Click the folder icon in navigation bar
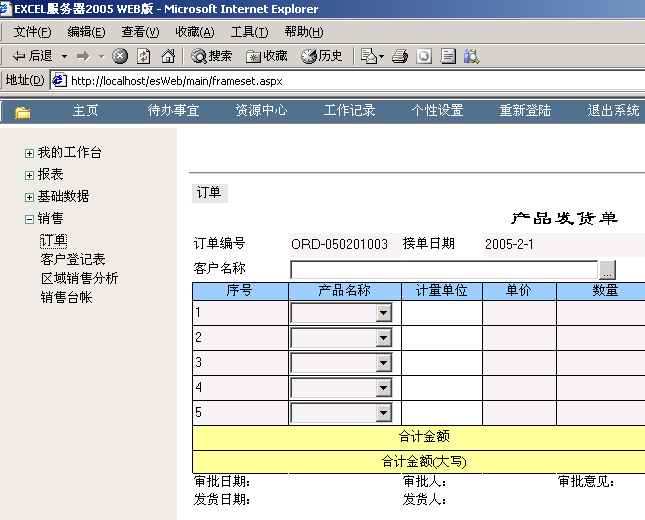Image resolution: width=645 pixels, height=520 pixels. click(x=22, y=111)
